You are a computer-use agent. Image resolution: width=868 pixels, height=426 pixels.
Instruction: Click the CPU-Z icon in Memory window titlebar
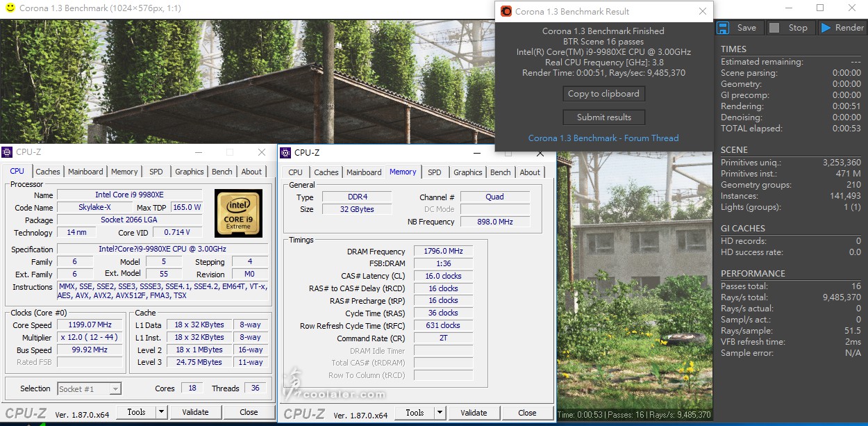click(286, 152)
